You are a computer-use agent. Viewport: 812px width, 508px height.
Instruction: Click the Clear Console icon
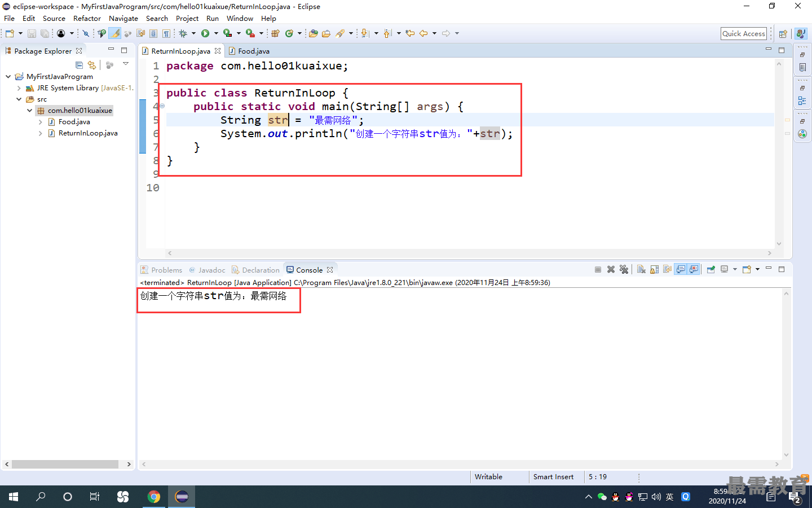coord(641,269)
